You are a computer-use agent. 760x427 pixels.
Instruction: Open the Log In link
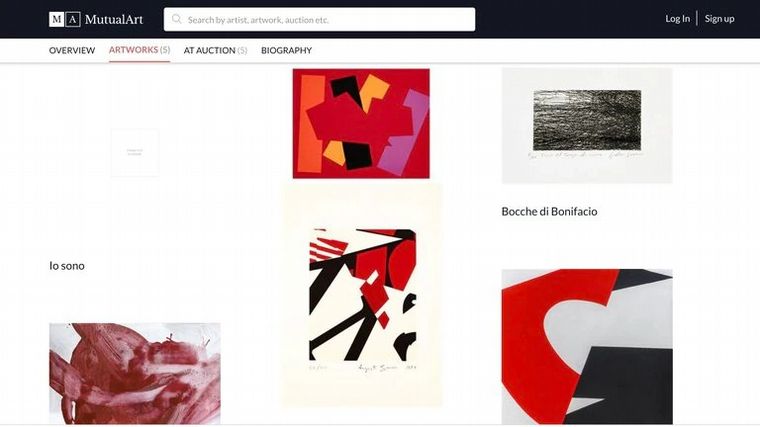pyautogui.click(x=677, y=18)
